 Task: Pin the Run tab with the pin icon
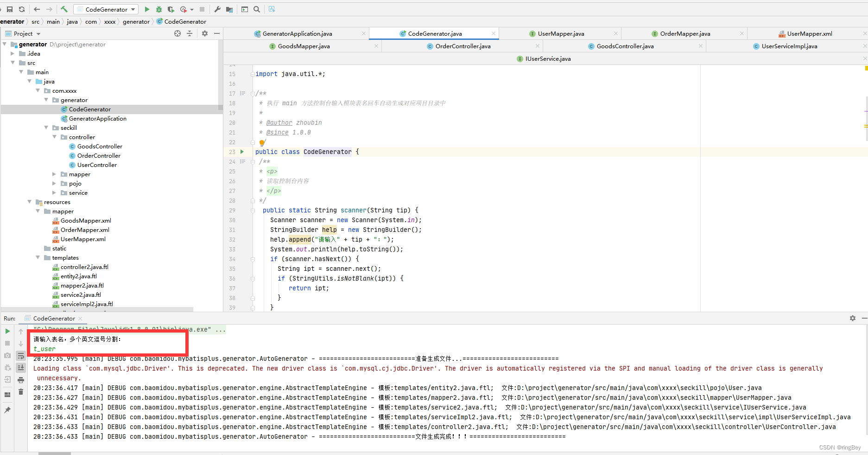[7, 410]
